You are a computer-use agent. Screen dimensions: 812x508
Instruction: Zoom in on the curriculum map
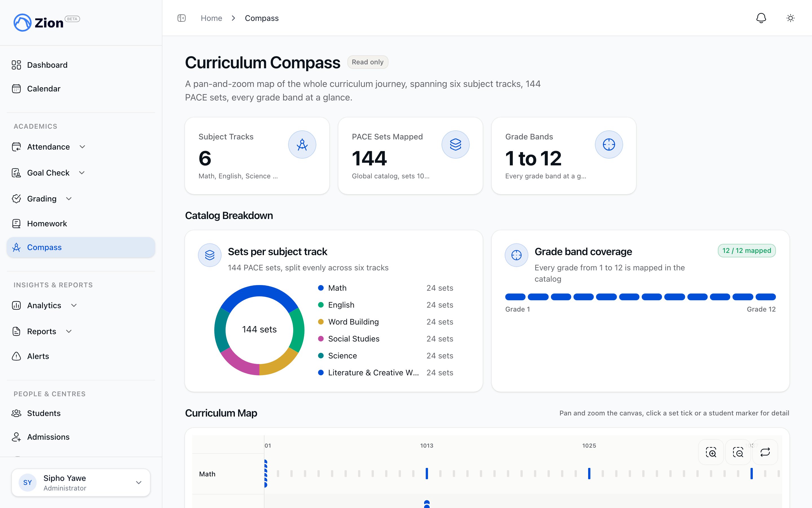(x=711, y=452)
